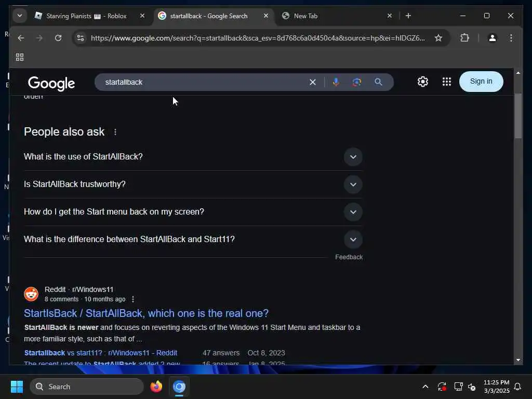Open the notifications bell

click(x=517, y=387)
